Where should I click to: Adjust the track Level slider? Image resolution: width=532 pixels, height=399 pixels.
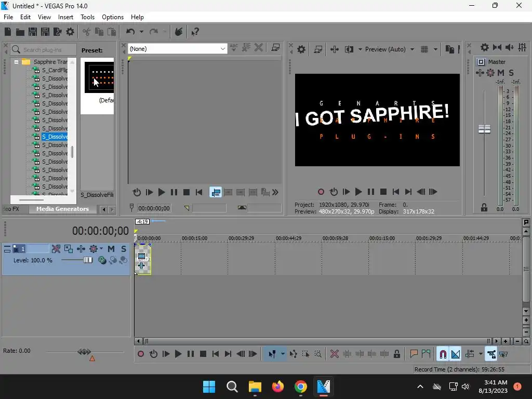pos(87,260)
